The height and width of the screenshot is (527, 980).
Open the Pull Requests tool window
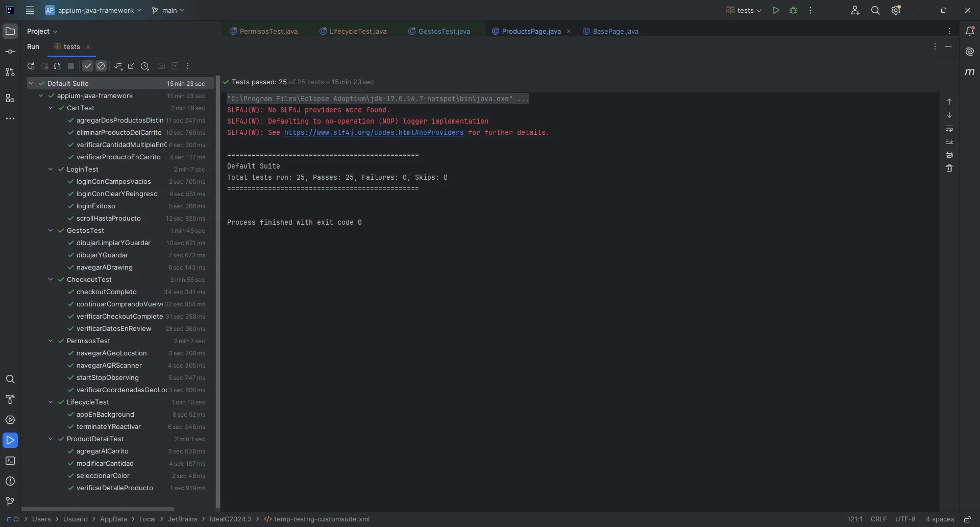coord(10,73)
